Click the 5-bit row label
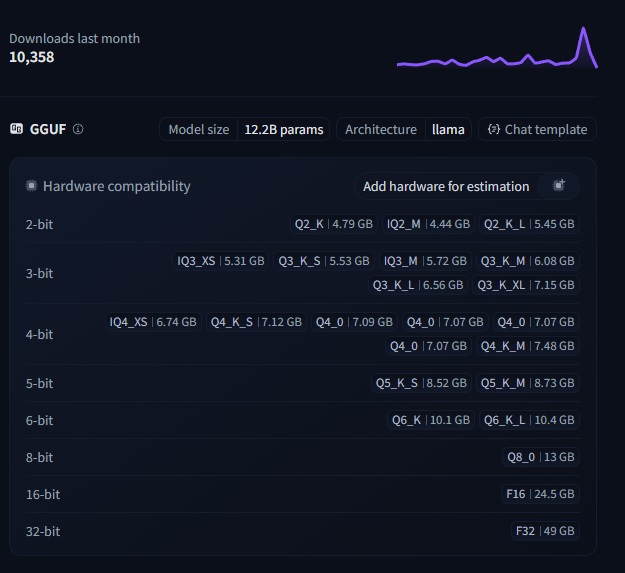The height and width of the screenshot is (573, 625). [x=39, y=383]
